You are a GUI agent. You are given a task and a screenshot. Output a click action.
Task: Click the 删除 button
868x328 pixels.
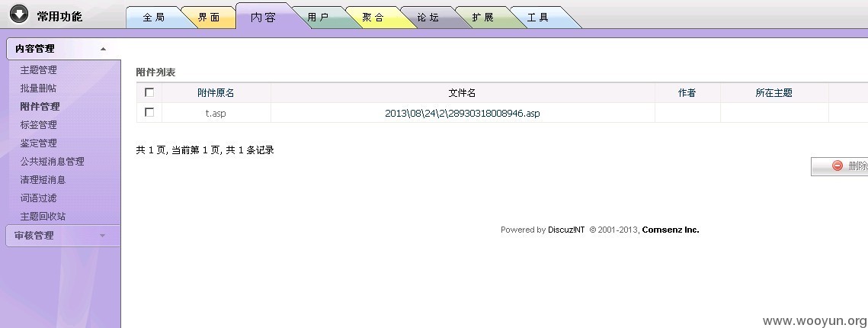(839, 166)
